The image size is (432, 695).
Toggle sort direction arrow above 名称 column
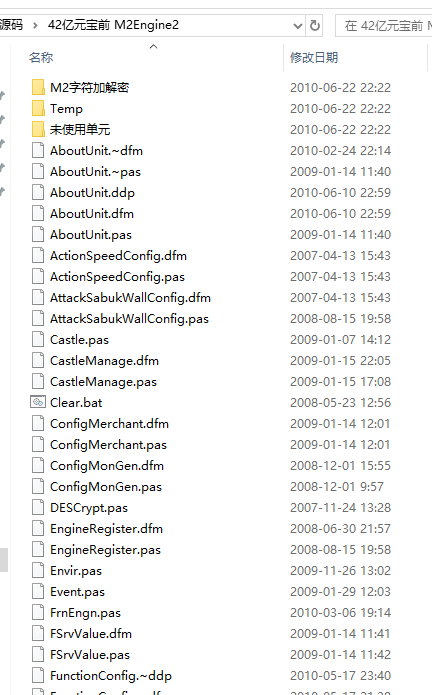tap(153, 47)
